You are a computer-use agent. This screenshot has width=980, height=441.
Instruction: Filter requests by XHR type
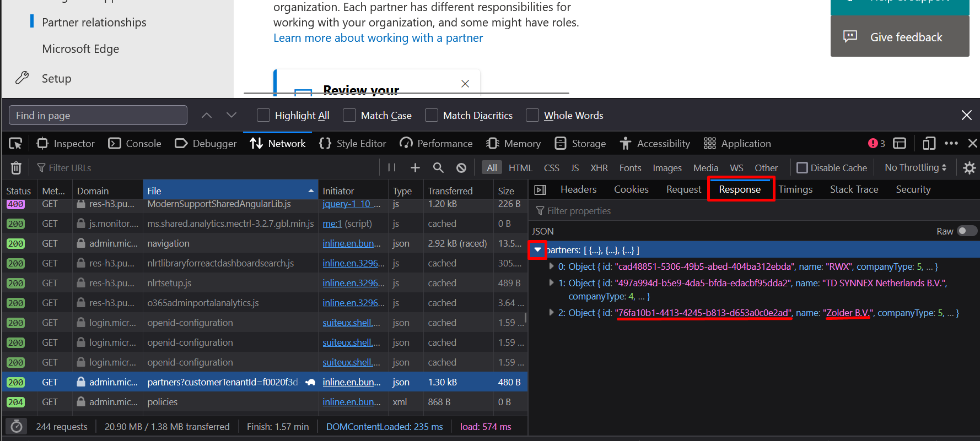tap(599, 168)
